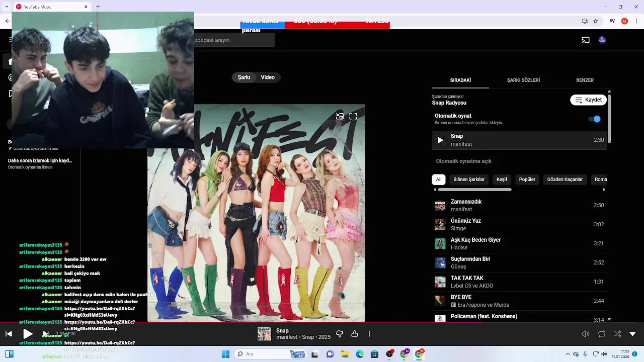
Task: Enter fullscreen on the album art
Action: click(353, 116)
